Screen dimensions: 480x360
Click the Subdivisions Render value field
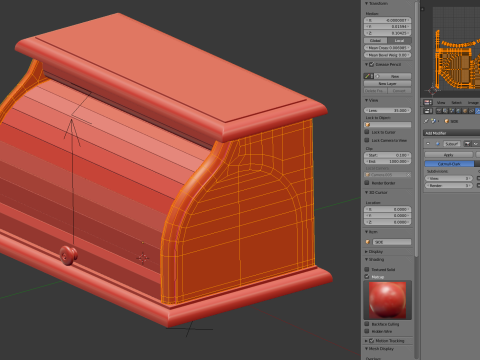[x=449, y=185]
